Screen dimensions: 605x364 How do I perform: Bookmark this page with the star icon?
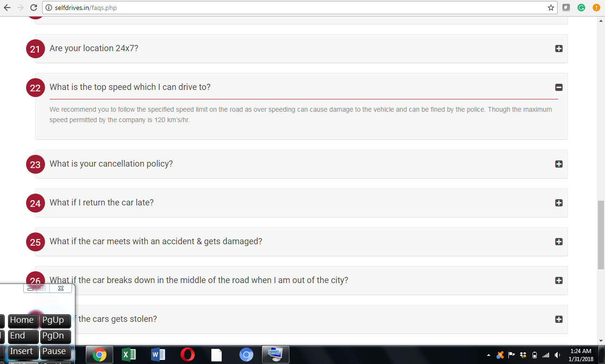click(551, 8)
